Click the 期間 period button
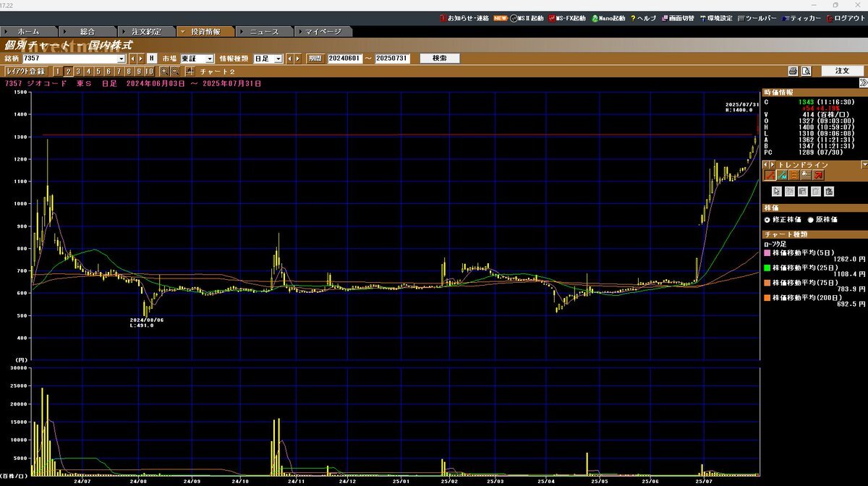This screenshot has width=868, height=486. pos(315,58)
